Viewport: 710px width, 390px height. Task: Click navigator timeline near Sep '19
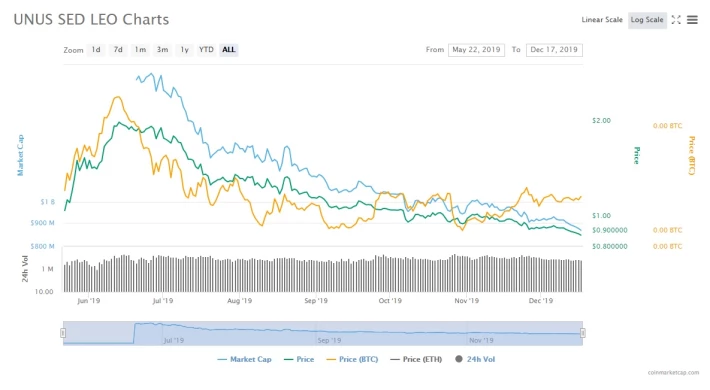(329, 340)
